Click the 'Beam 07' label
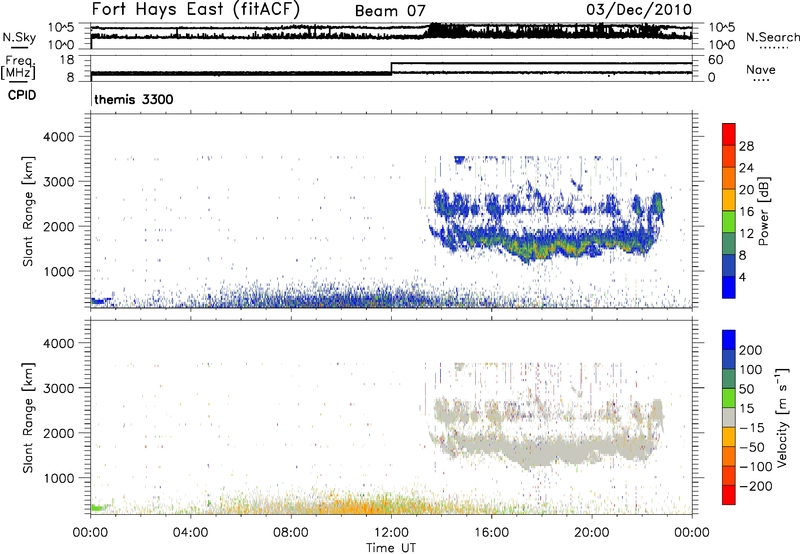This screenshot has width=800, height=554. 390,11
